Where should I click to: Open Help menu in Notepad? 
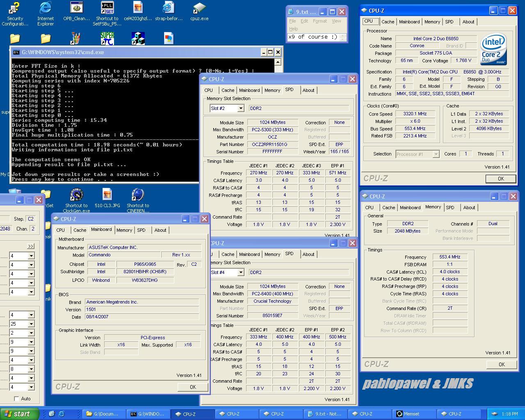point(293,29)
